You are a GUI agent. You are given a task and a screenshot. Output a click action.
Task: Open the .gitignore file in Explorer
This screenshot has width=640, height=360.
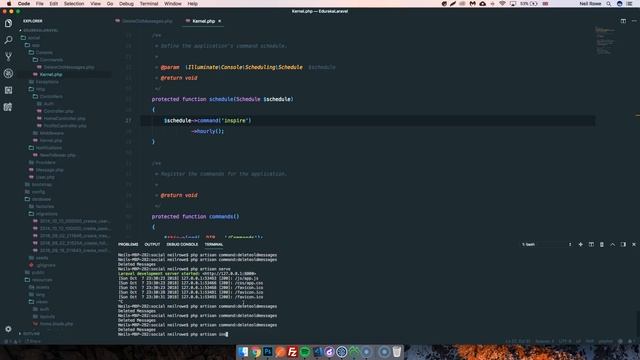pos(46,265)
